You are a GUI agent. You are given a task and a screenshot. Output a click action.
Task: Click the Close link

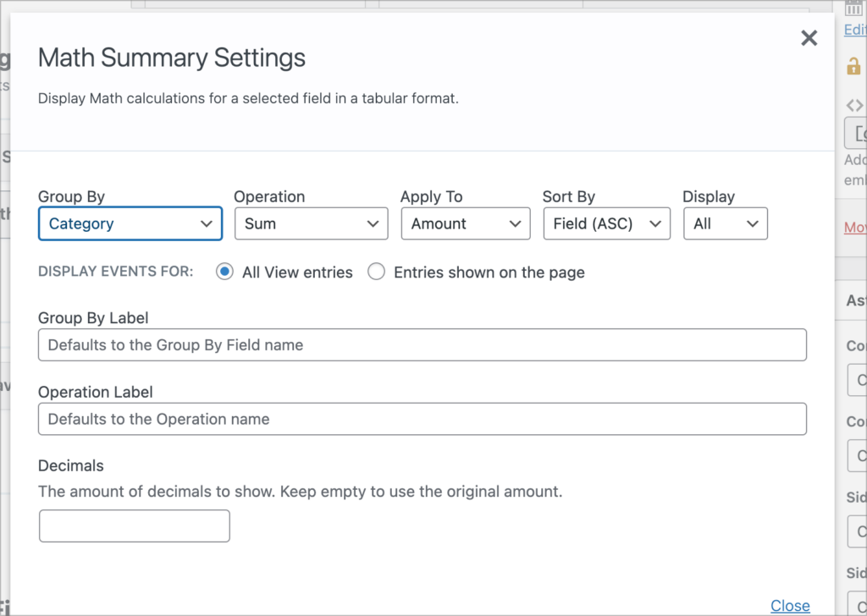(790, 606)
